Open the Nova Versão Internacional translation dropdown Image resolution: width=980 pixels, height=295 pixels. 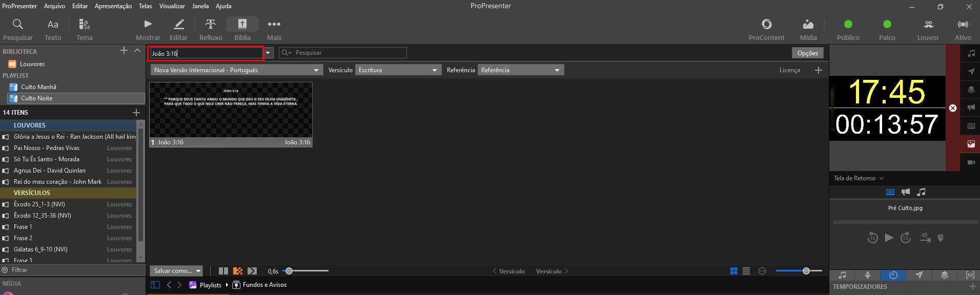tap(237, 70)
